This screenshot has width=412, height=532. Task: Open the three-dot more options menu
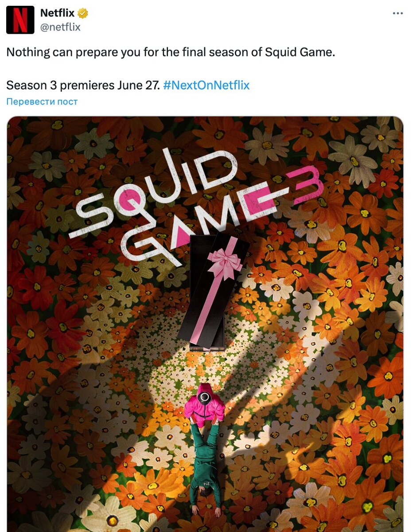pyautogui.click(x=398, y=13)
